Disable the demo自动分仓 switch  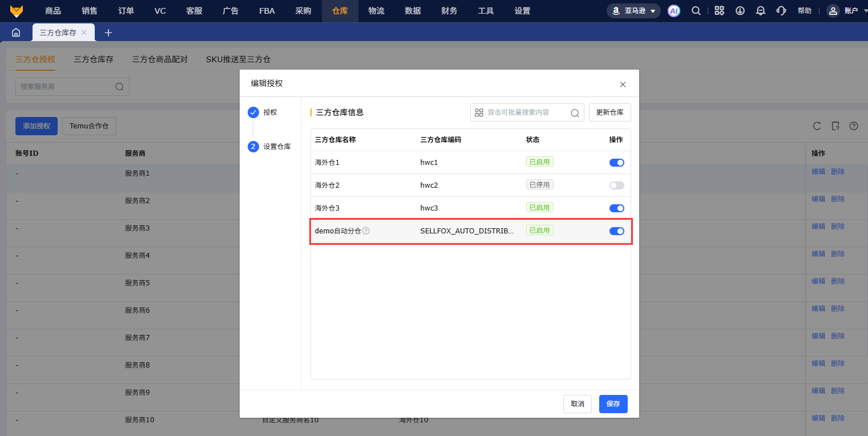pos(617,231)
